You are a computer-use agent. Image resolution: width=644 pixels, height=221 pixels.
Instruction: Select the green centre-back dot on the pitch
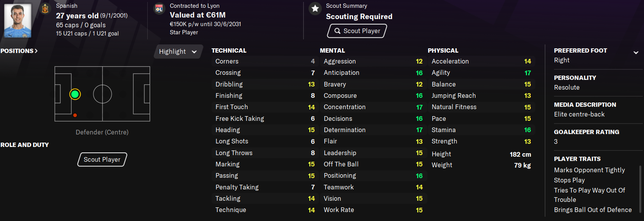(x=75, y=94)
